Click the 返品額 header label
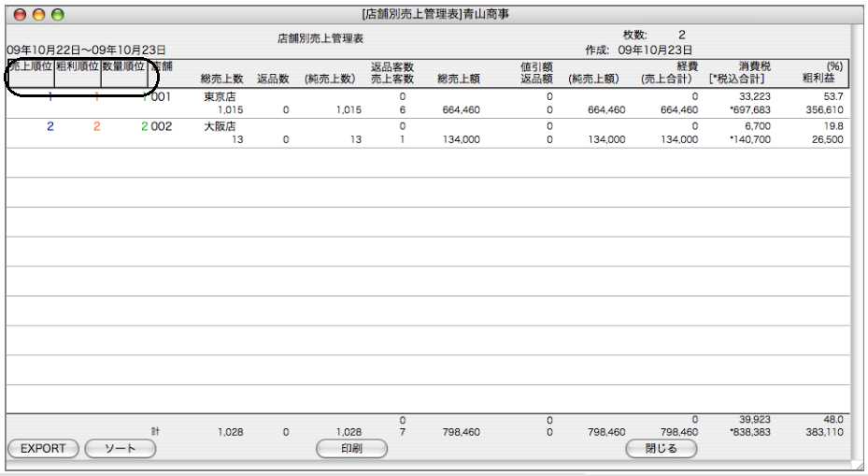 536,79
